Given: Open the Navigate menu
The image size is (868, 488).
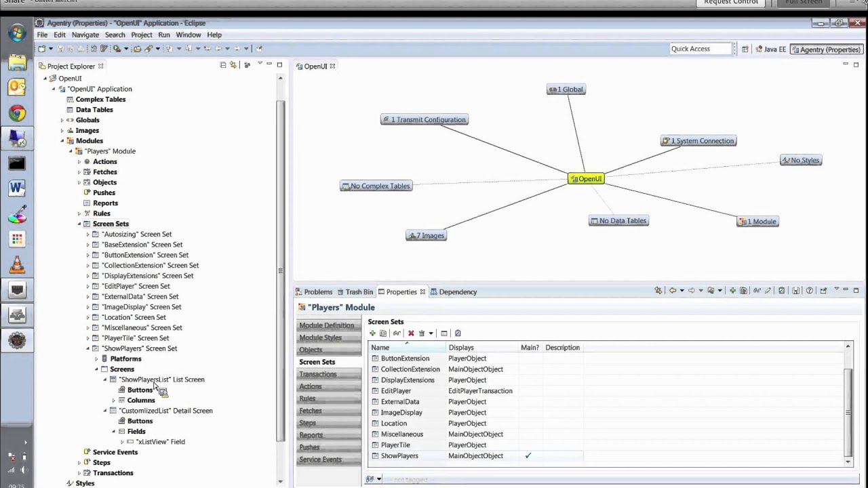Looking at the screenshot, I should click(85, 35).
